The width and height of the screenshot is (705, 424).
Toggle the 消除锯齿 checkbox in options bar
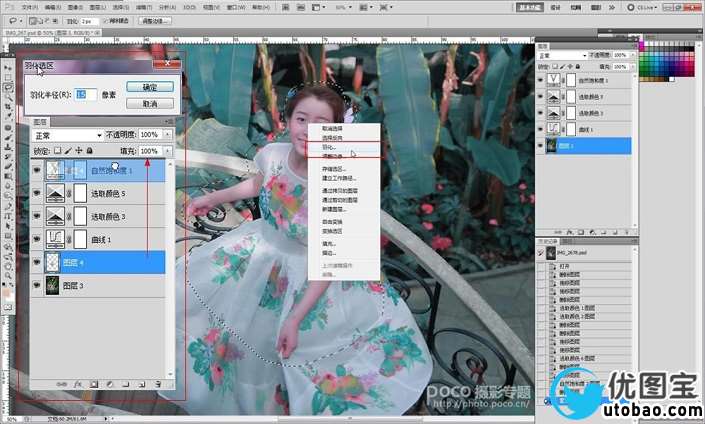click(x=106, y=21)
